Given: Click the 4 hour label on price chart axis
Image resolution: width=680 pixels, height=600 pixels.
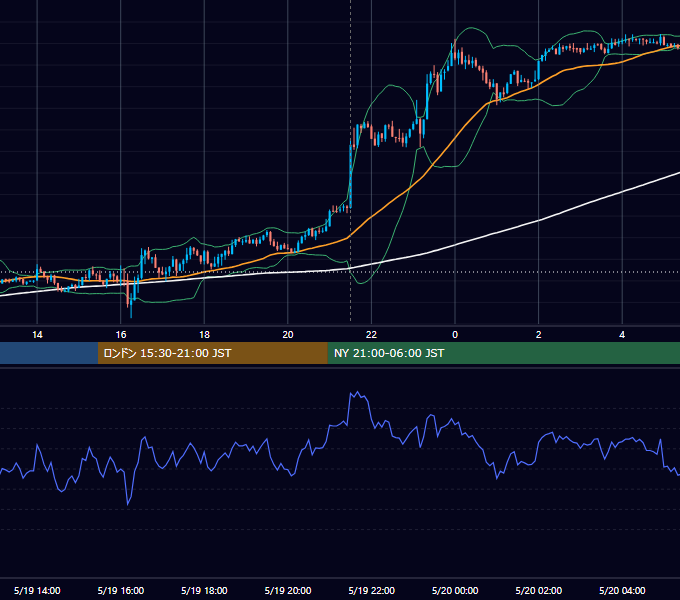Looking at the screenshot, I should (622, 335).
